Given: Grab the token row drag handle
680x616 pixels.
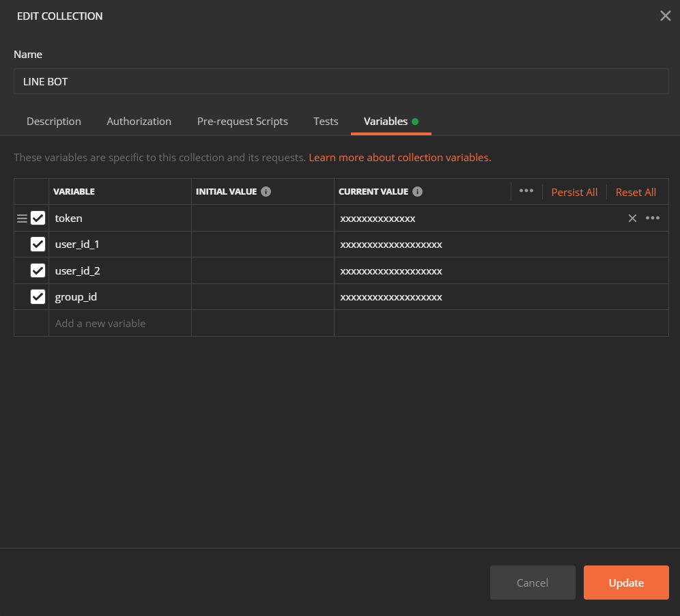Looking at the screenshot, I should click(x=22, y=219).
